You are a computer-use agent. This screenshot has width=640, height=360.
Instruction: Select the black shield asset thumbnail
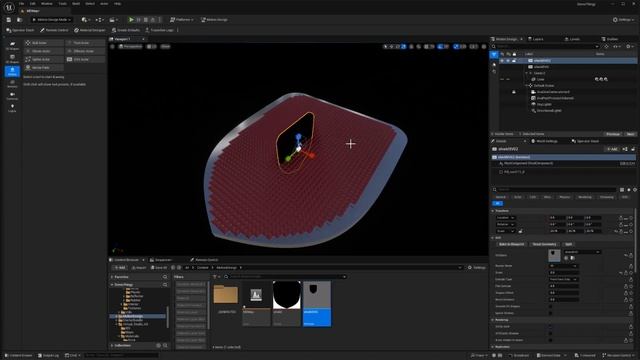click(x=287, y=296)
